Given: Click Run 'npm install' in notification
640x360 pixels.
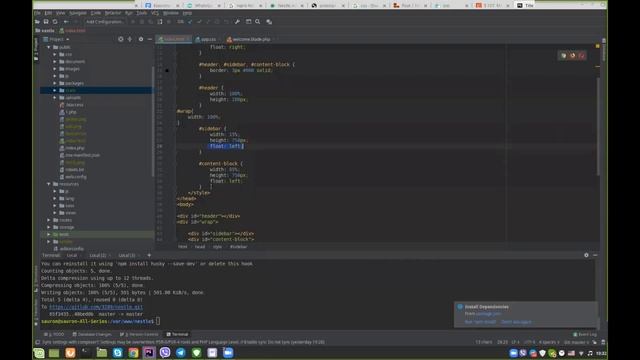Looking at the screenshot, I should pyautogui.click(x=480, y=322).
